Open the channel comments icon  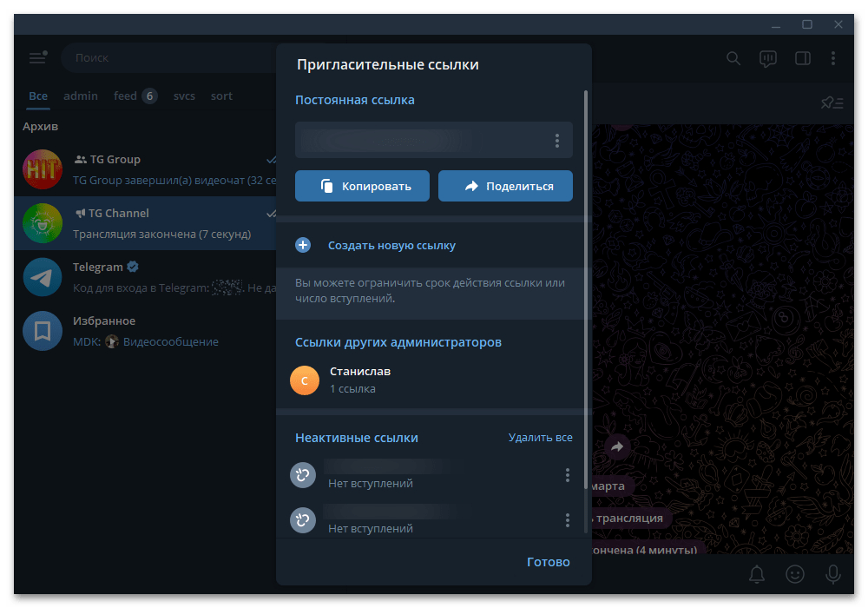point(768,59)
